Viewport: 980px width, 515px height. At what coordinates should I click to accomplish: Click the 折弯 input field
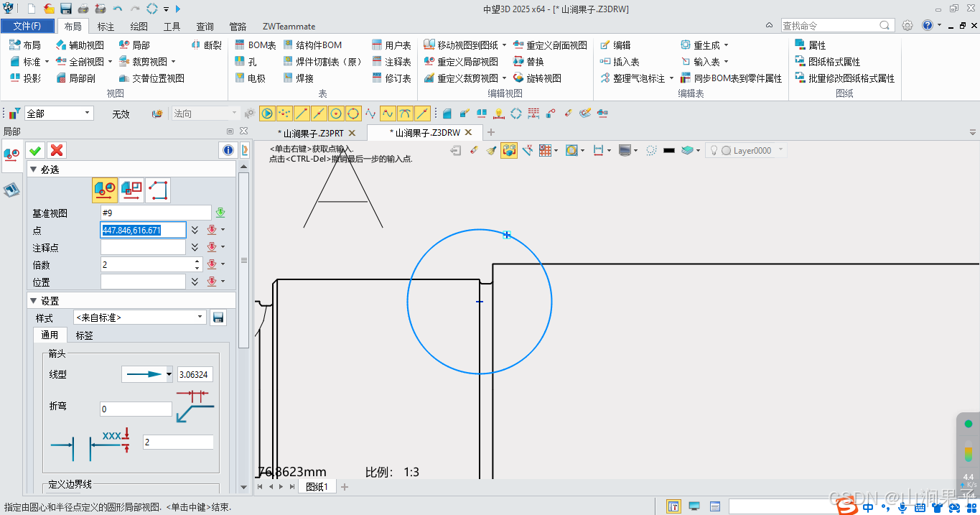point(136,409)
